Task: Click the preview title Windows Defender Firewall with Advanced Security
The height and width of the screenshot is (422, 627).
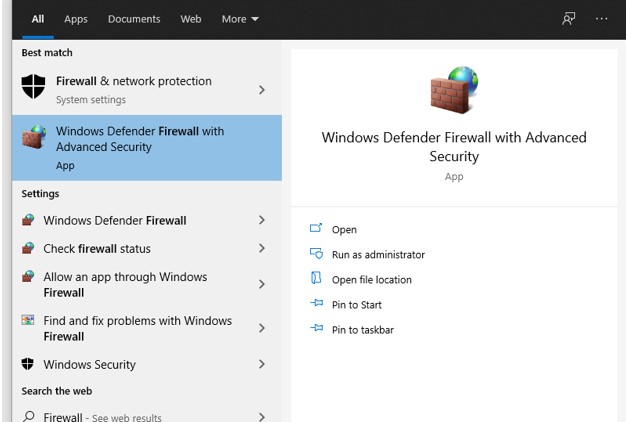Action: 454,146
